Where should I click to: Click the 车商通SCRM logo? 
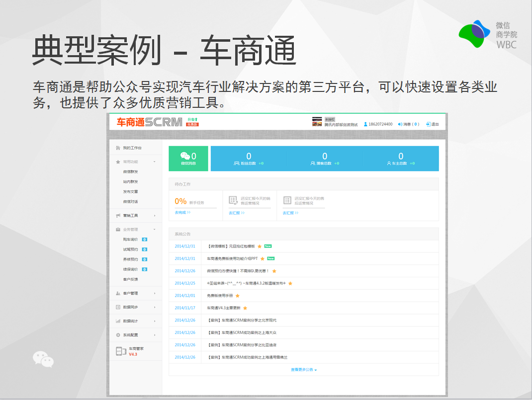point(149,122)
